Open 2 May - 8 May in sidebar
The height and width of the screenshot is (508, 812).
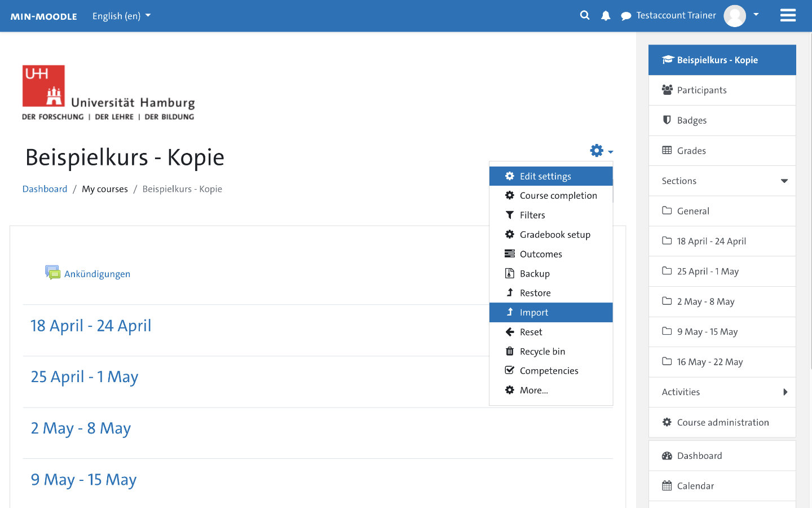[722, 301]
